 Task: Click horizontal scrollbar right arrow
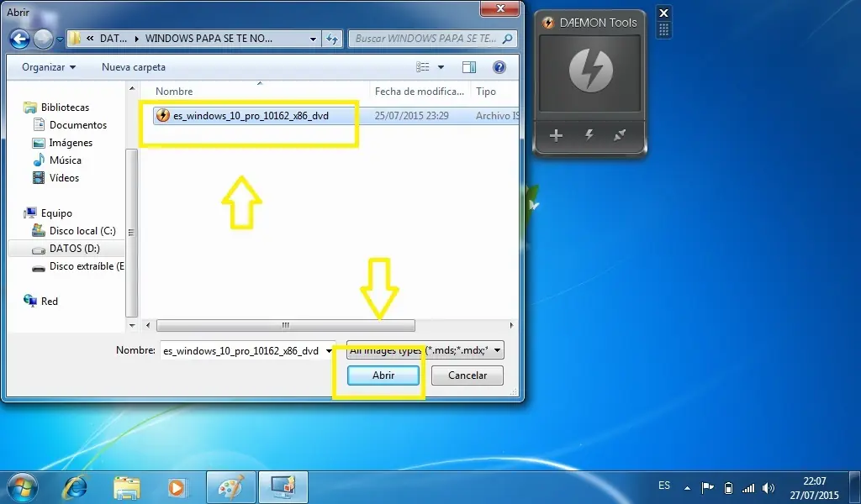pos(511,325)
